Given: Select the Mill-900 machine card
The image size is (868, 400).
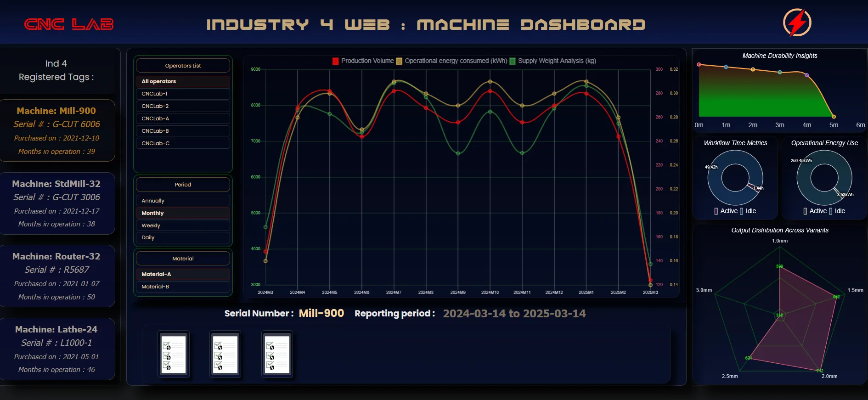Looking at the screenshot, I should tap(57, 130).
